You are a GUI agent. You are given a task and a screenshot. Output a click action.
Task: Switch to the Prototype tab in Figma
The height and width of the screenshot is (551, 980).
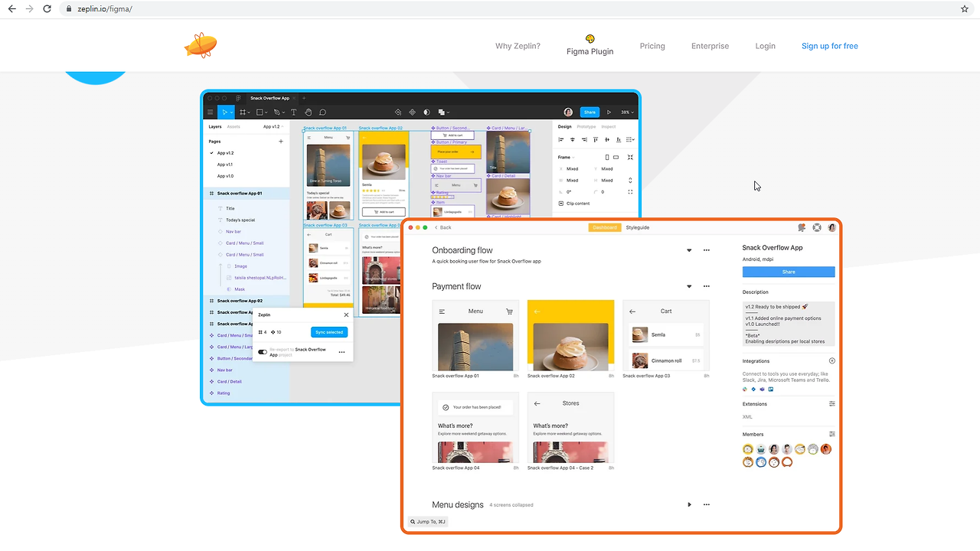coord(586,126)
